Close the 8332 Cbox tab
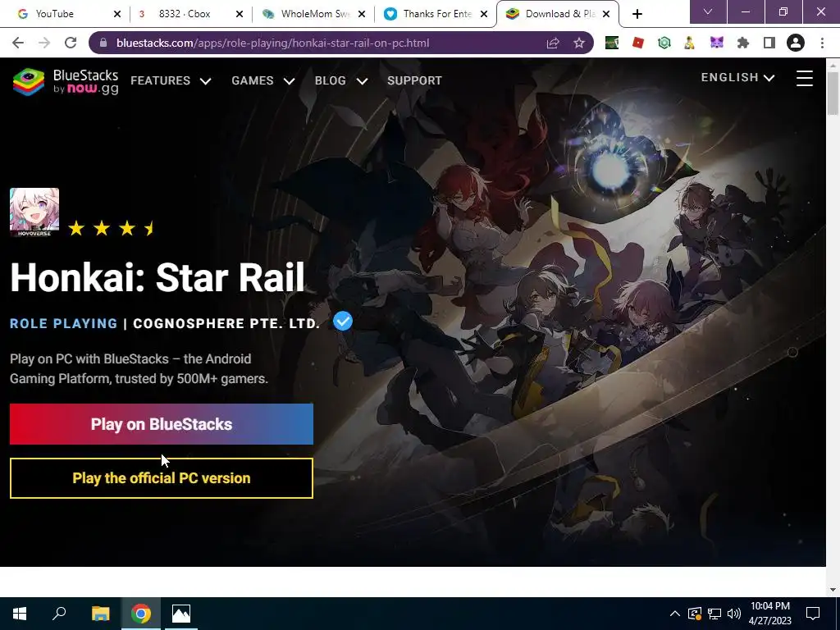This screenshot has width=840, height=630. 240,14
